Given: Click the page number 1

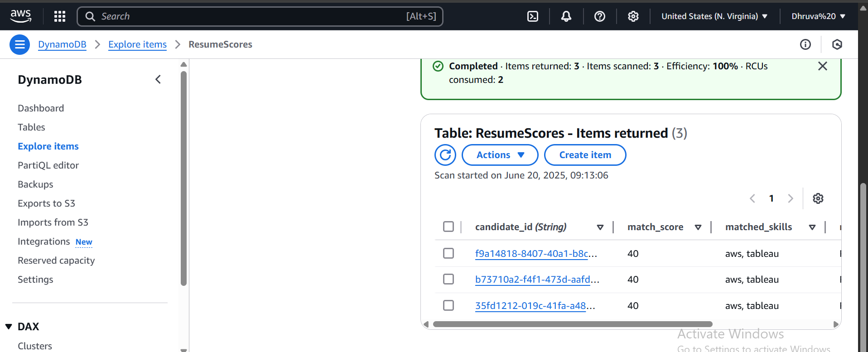Looking at the screenshot, I should [772, 198].
